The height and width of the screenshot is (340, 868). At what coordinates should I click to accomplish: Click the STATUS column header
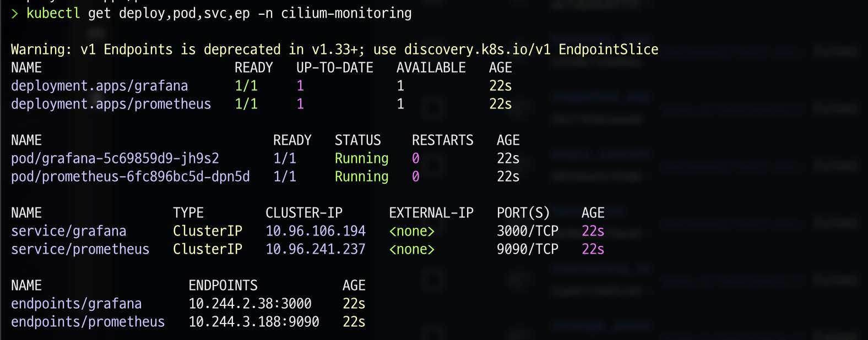358,140
